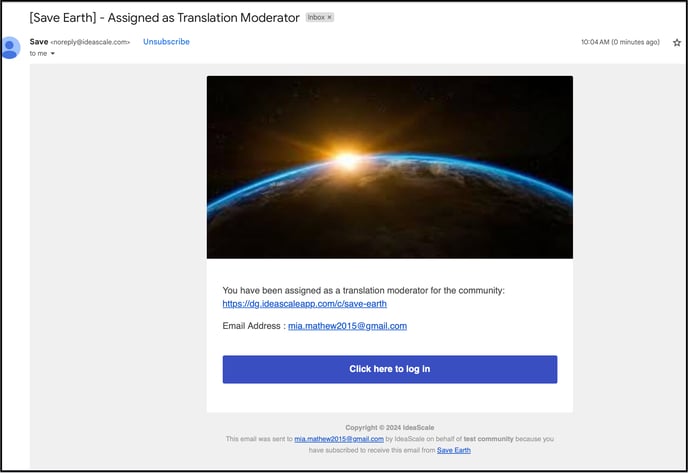Expand the 'to me' recipient details arrow
Viewport: 688px width, 473px height.
pyautogui.click(x=53, y=54)
